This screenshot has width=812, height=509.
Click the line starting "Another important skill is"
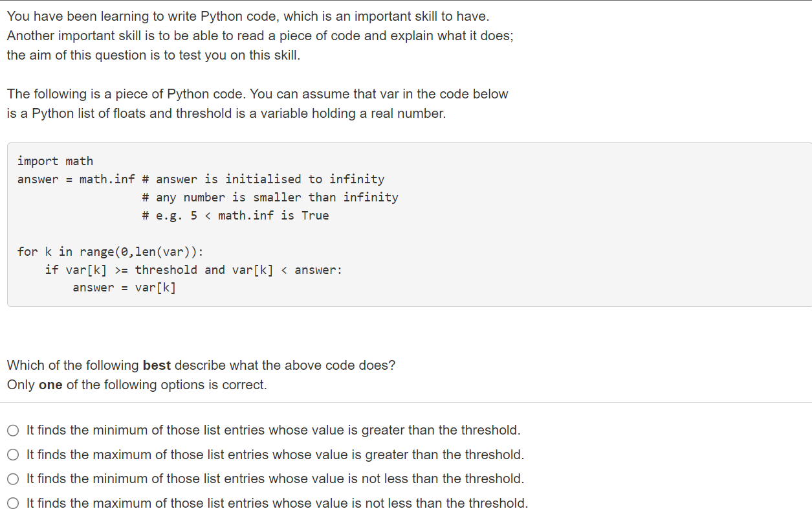coord(260,36)
